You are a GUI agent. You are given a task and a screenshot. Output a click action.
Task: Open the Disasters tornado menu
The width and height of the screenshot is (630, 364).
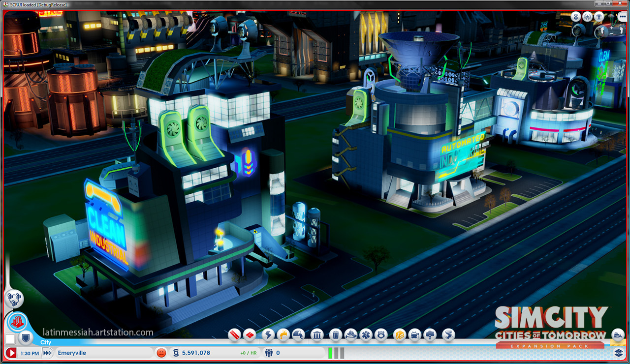tap(448, 335)
